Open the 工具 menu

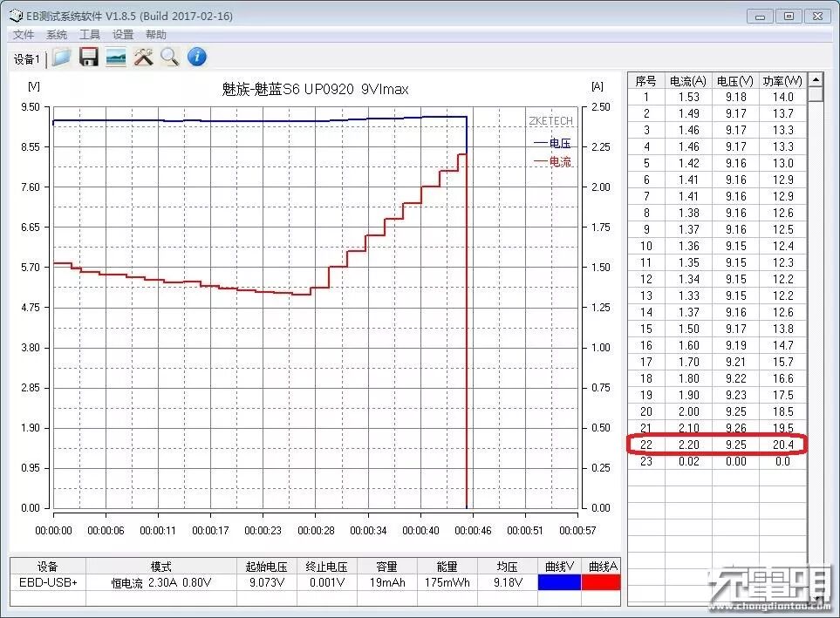click(x=90, y=35)
